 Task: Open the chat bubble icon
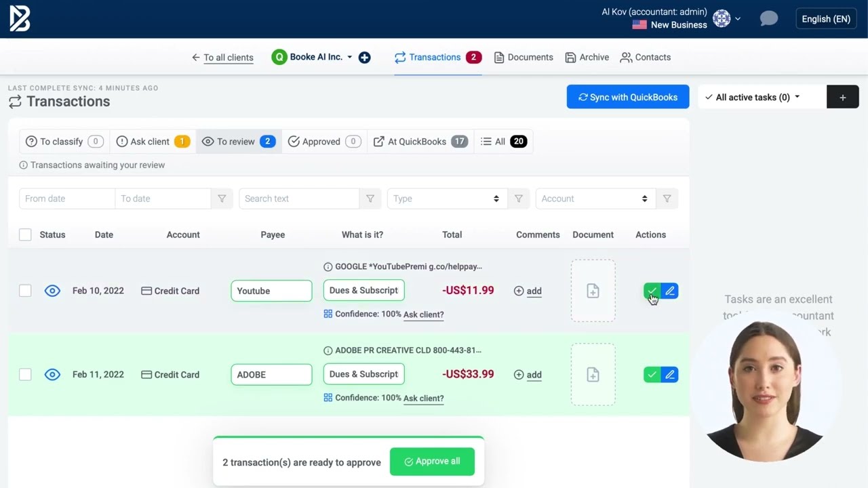point(768,18)
